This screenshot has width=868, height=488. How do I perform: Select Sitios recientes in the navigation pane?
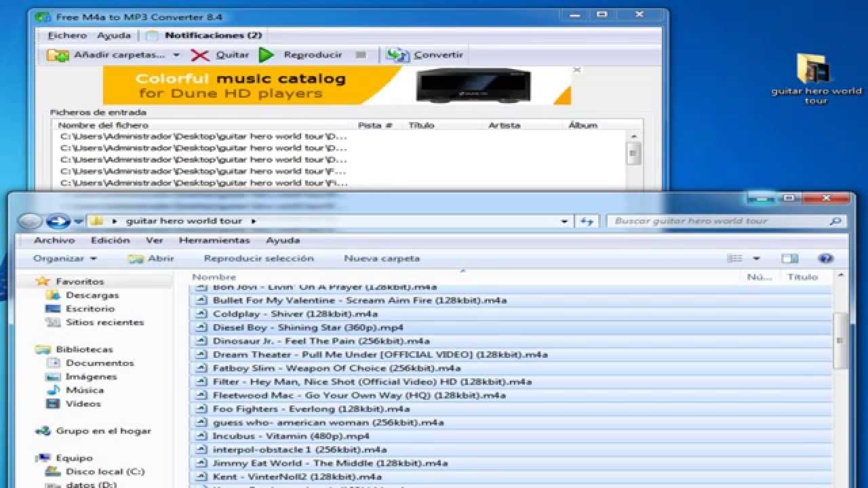pyautogui.click(x=104, y=322)
